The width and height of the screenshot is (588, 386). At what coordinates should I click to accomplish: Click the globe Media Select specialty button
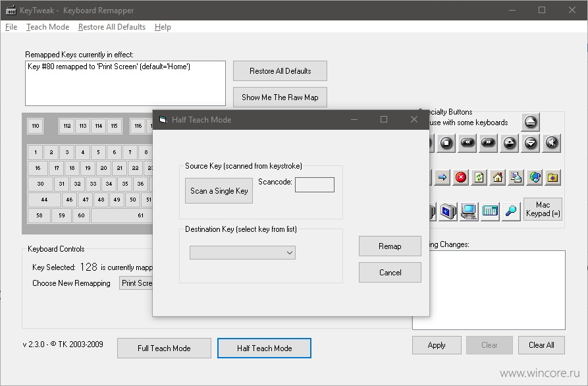coord(535,177)
